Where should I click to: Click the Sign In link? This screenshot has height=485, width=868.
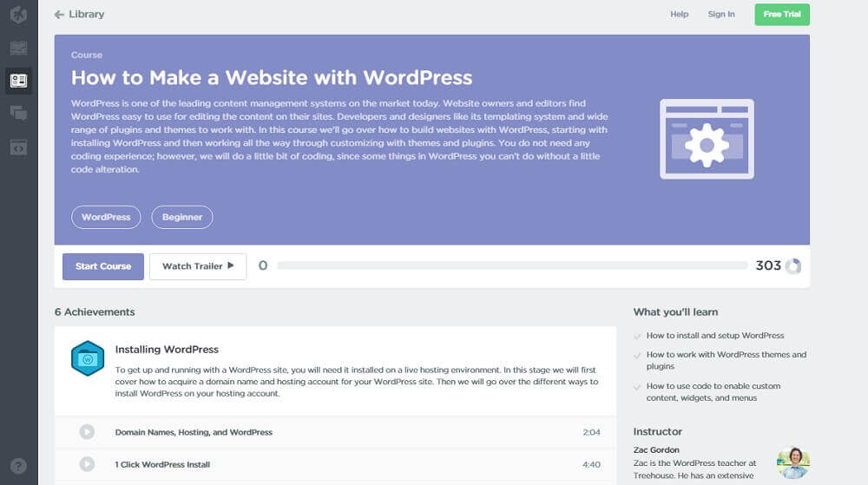(721, 15)
